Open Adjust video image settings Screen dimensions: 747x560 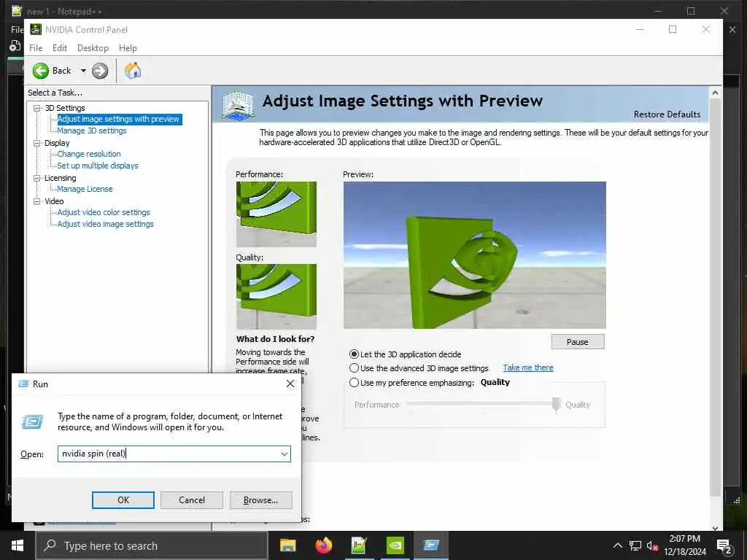(105, 224)
